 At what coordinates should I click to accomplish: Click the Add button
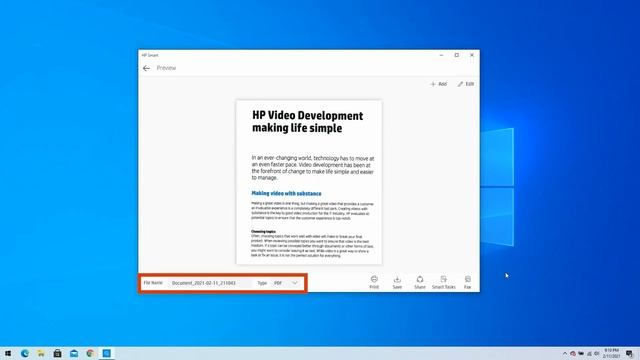[439, 84]
